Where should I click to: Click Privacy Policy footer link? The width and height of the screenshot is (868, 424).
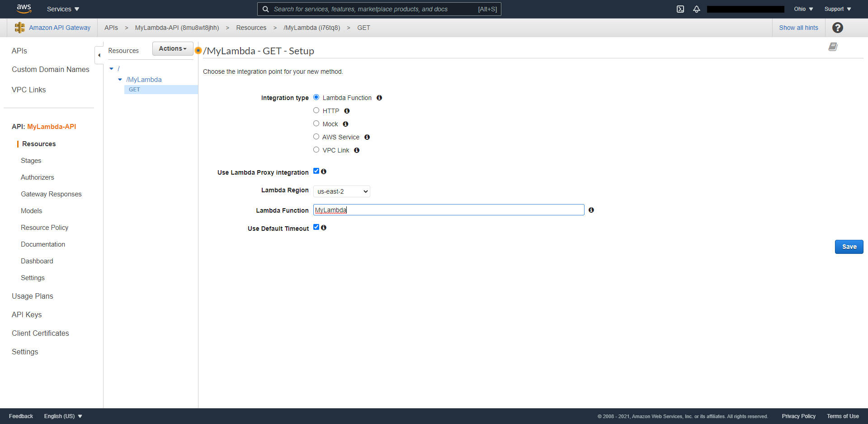pos(799,416)
